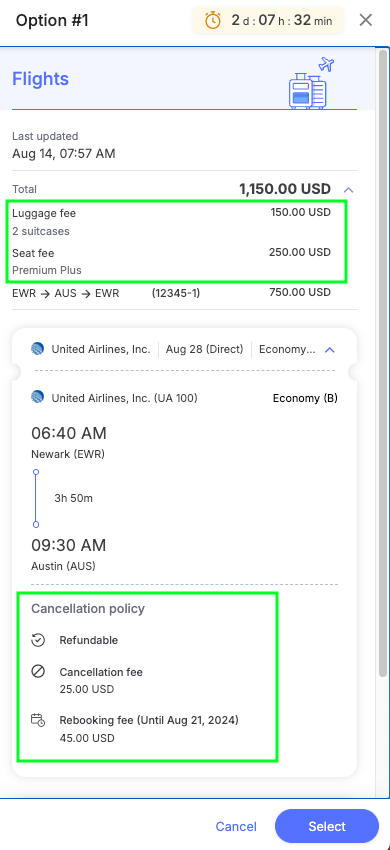Click the Flights section heading
Screen dimensions: 390x850
tap(41, 79)
